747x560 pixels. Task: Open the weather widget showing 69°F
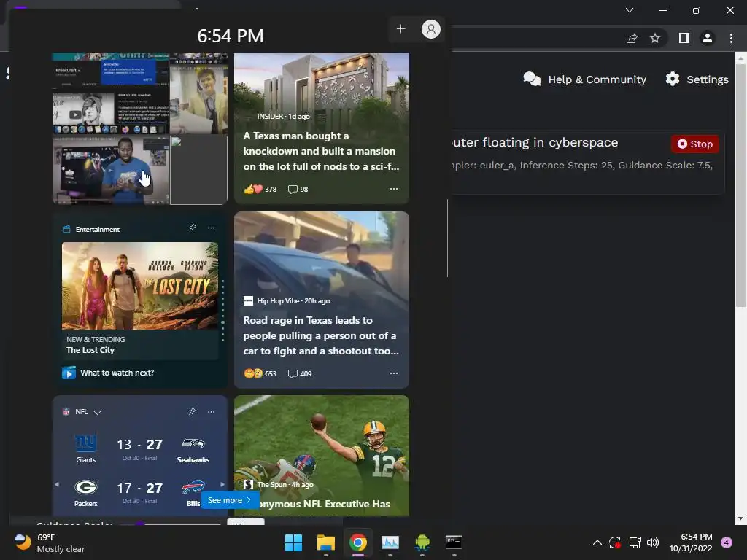click(x=49, y=542)
